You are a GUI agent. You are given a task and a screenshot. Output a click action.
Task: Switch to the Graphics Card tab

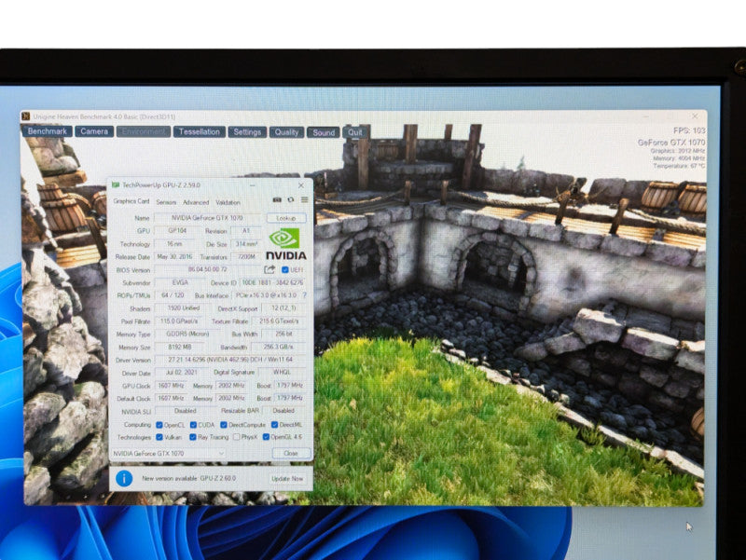click(131, 201)
